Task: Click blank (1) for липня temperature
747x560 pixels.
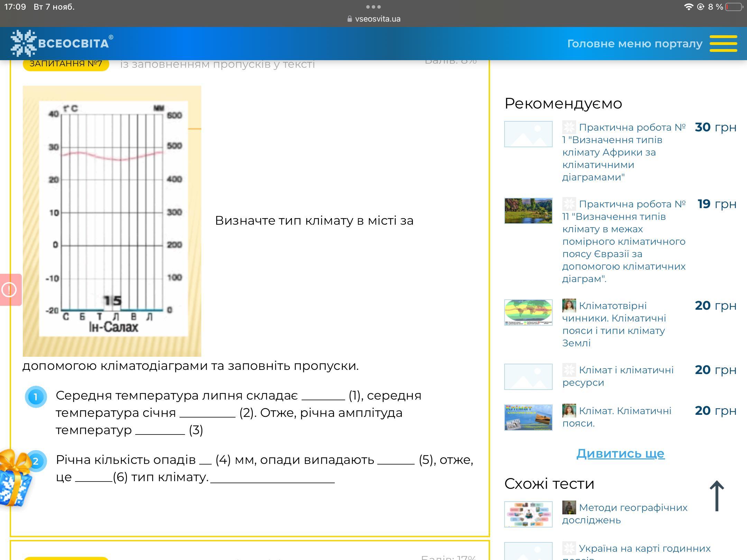Action: tap(323, 396)
